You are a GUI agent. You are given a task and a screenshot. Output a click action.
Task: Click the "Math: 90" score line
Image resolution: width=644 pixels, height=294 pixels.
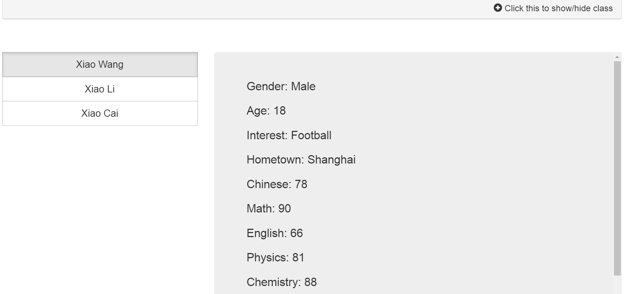click(x=269, y=208)
